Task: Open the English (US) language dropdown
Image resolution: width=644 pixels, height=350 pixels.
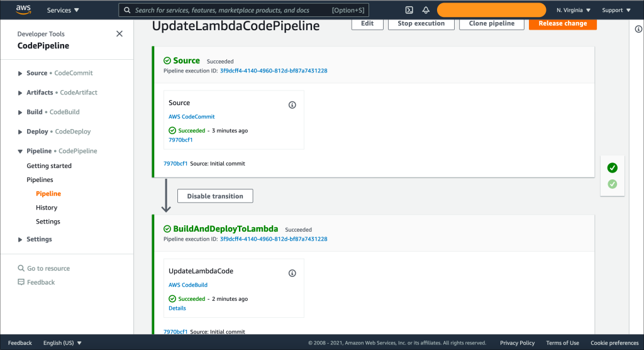Action: click(x=62, y=343)
